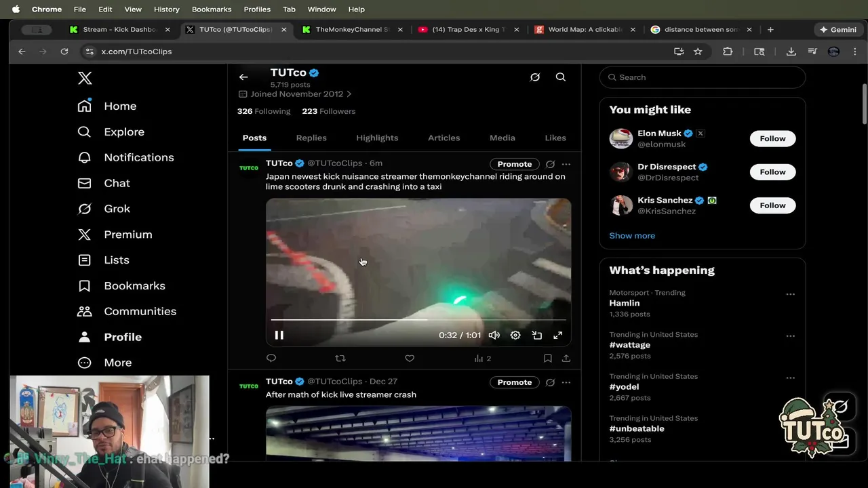Promote the Dec 27 post
Viewport: 868px width, 488px height.
tap(515, 382)
